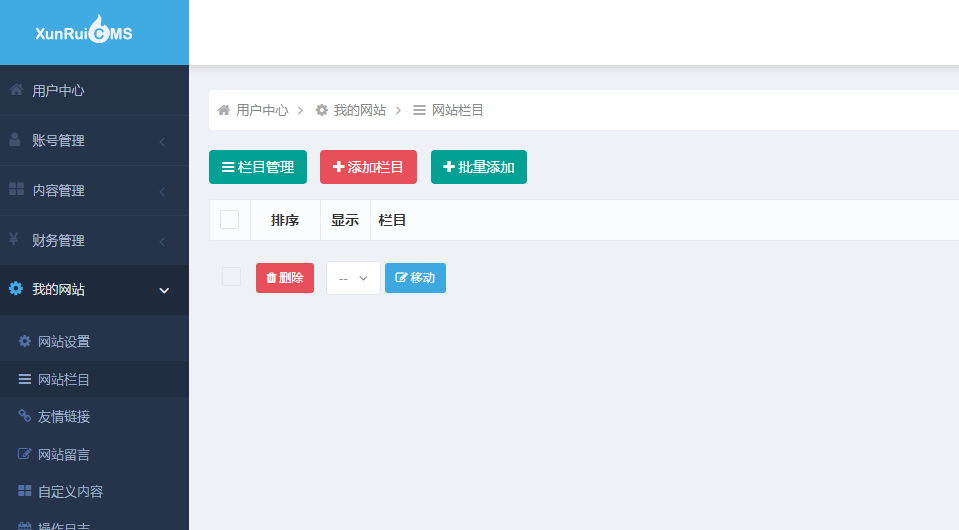Check the checkbox beside the 删除 button

pyautogui.click(x=231, y=276)
